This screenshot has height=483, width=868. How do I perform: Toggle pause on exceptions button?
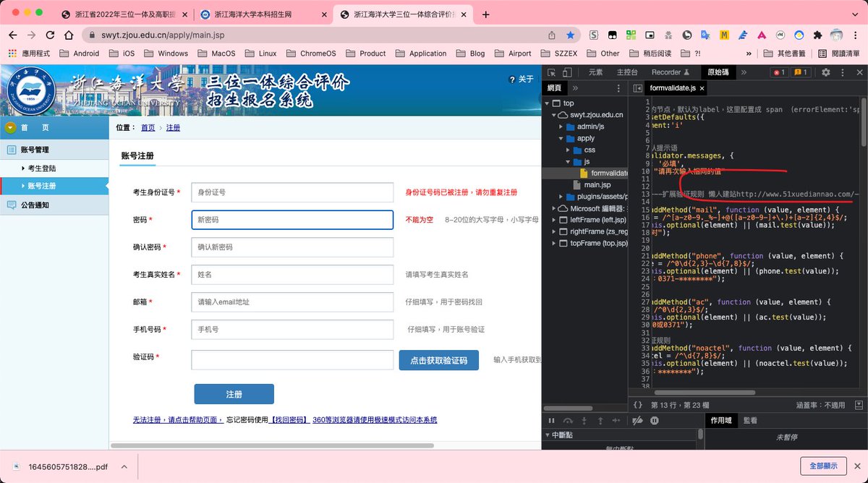click(x=655, y=420)
